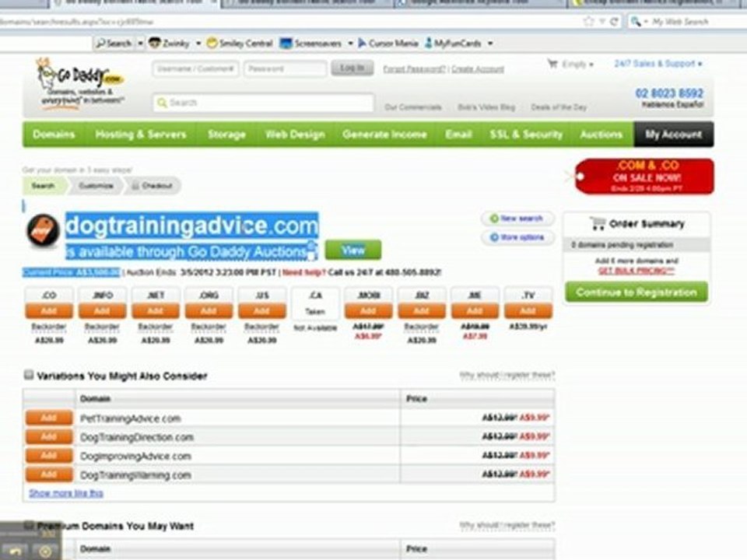
Task: Open the Create Account link
Action: [x=477, y=69]
